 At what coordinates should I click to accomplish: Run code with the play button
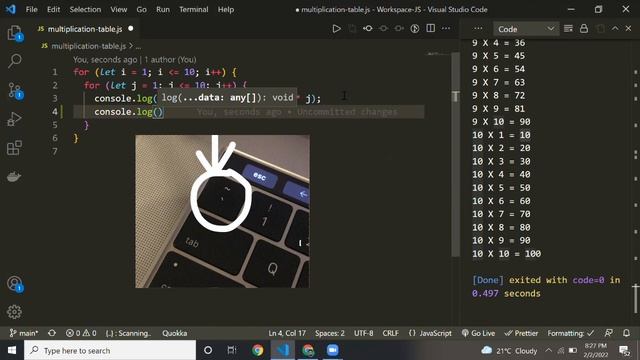(336, 29)
